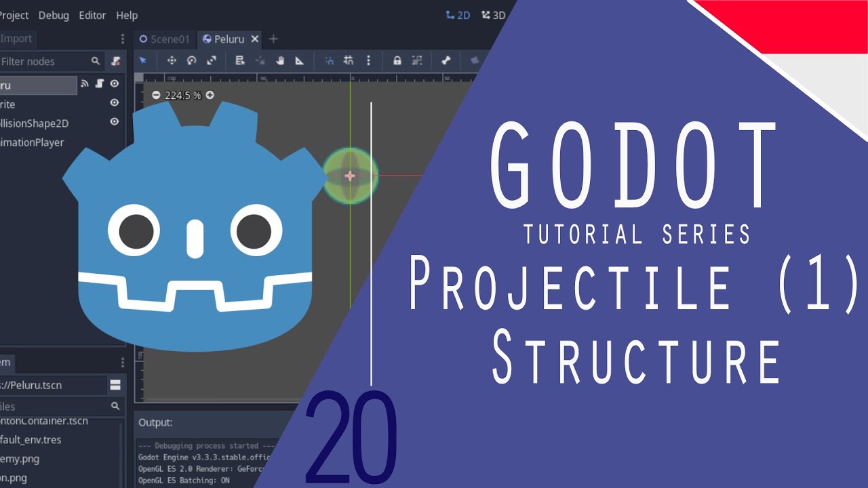
Task: Select the Ruler Mode tool
Action: coord(299,60)
